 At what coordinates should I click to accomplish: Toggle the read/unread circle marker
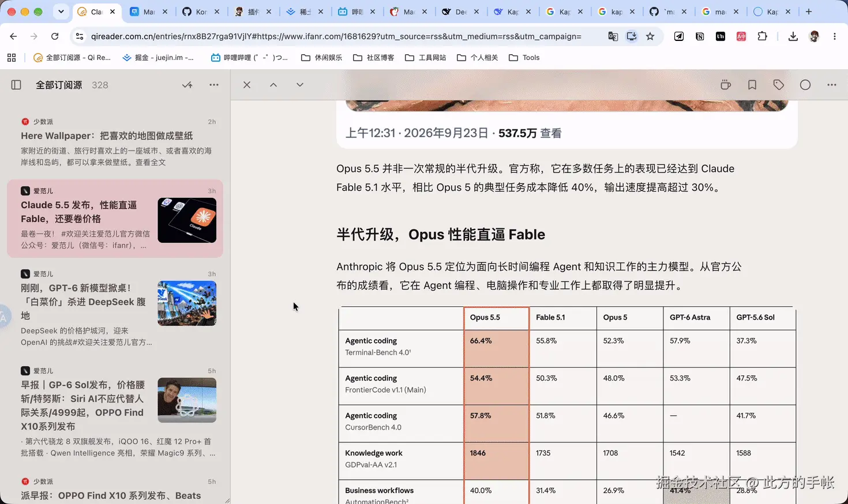(x=805, y=85)
